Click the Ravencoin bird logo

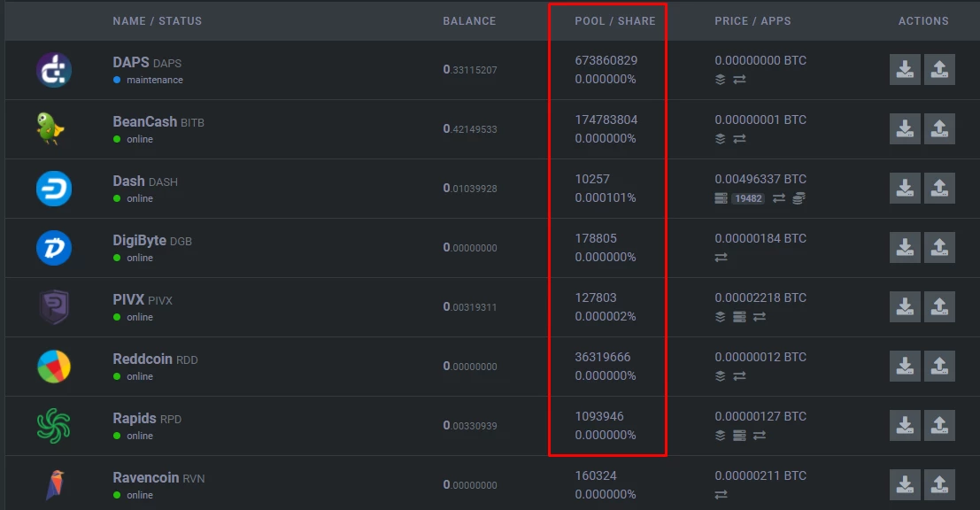55,485
